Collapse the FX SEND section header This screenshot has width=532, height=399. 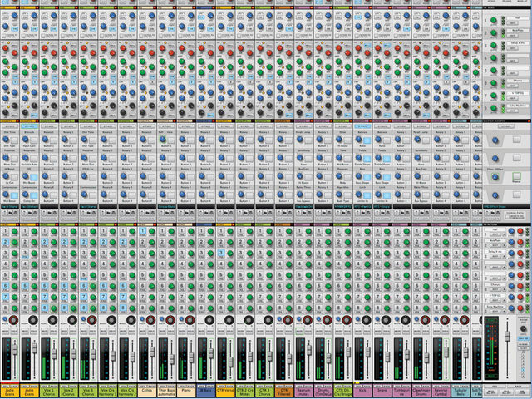[x=507, y=7]
